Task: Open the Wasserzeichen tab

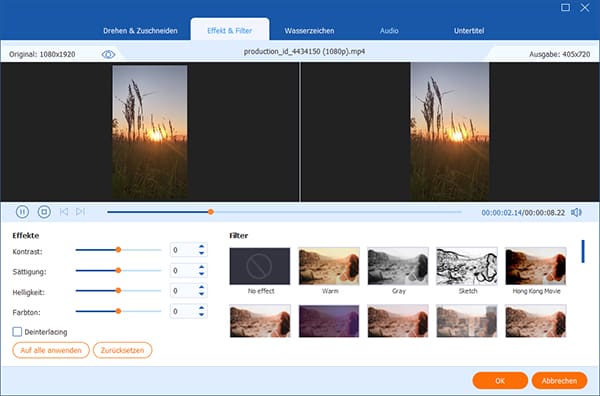Action: pyautogui.click(x=309, y=31)
